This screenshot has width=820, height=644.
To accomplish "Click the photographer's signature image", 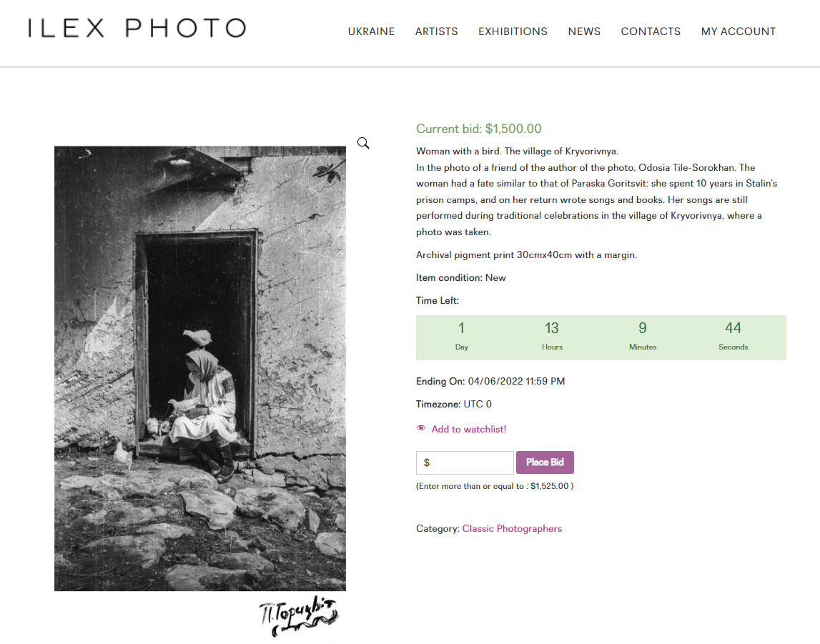I will [298, 615].
